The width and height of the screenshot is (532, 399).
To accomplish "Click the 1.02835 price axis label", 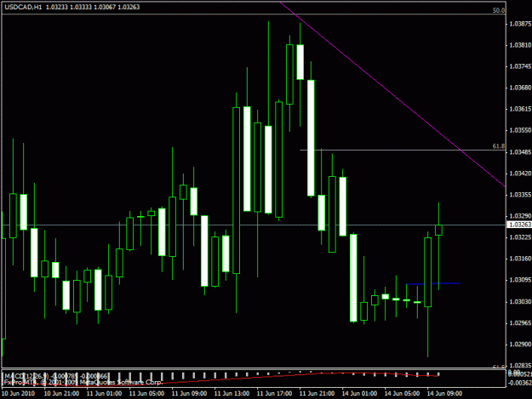I will point(520,366).
